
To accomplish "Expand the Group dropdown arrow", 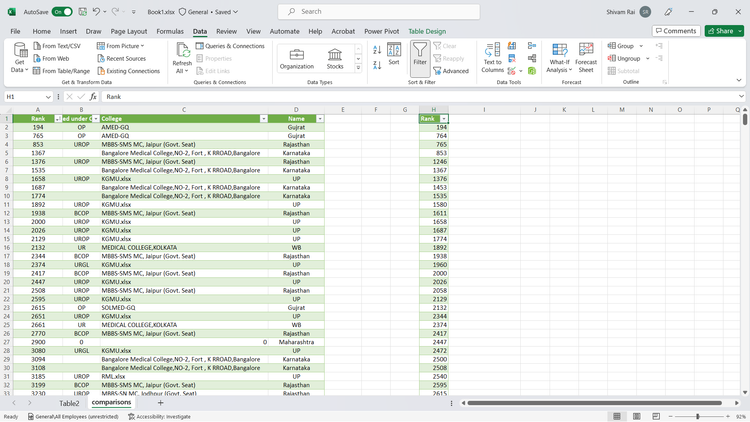I will 641,46.
